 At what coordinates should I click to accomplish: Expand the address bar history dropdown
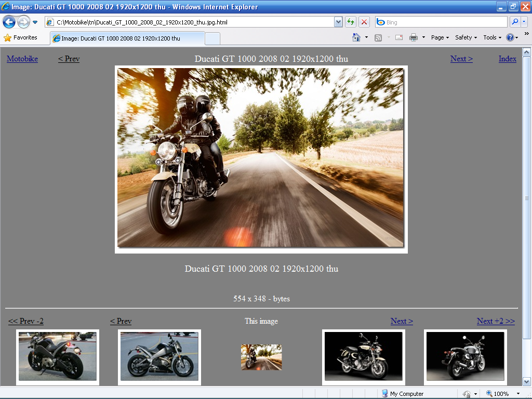point(338,22)
